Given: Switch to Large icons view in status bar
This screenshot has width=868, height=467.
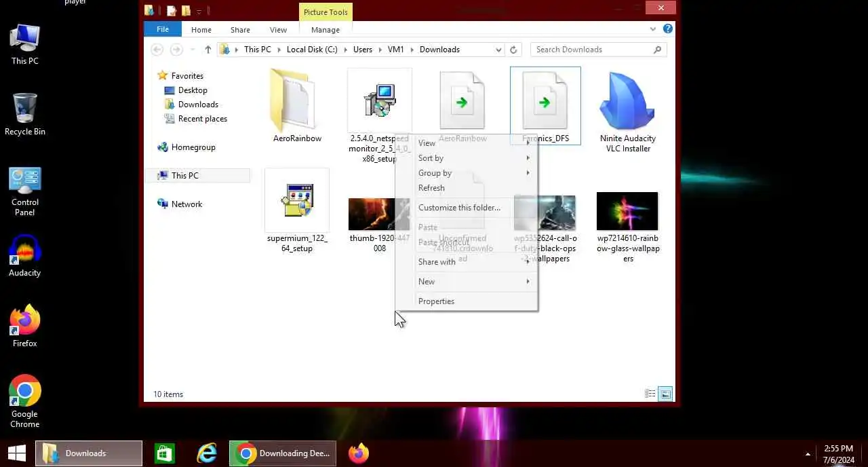Looking at the screenshot, I should point(665,394).
